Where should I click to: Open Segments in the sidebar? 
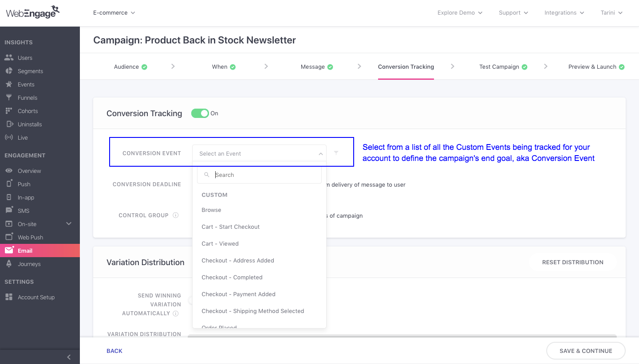point(40,71)
